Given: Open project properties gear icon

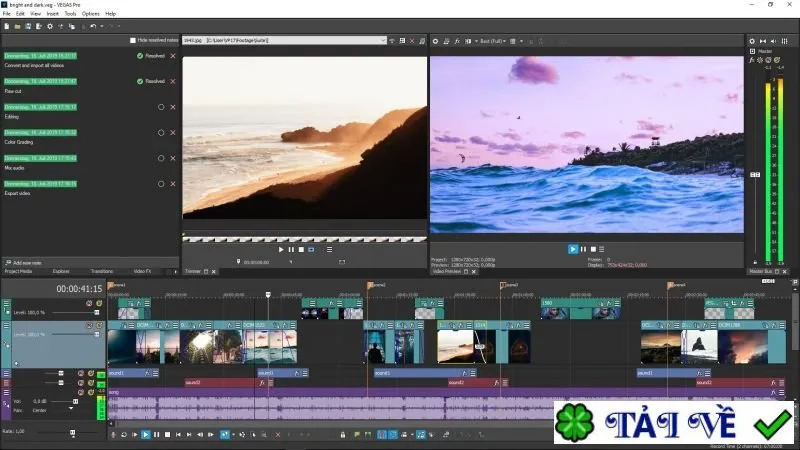Looking at the screenshot, I should point(50,27).
